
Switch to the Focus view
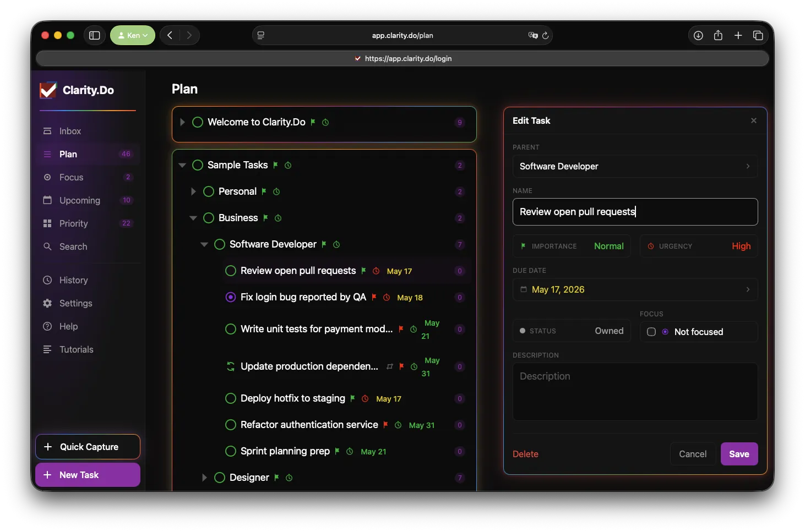coord(88,177)
